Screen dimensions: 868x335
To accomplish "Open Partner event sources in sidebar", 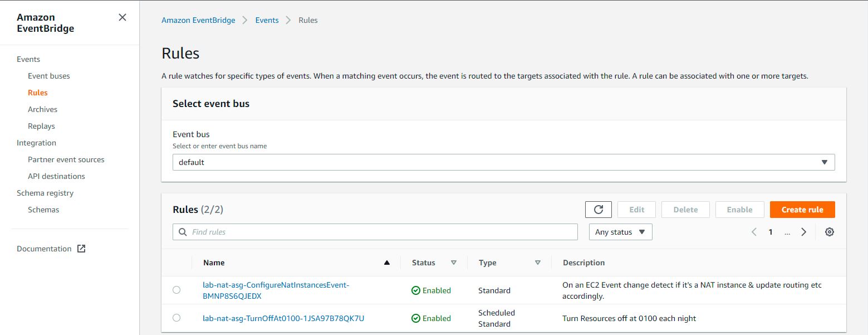I will 66,159.
